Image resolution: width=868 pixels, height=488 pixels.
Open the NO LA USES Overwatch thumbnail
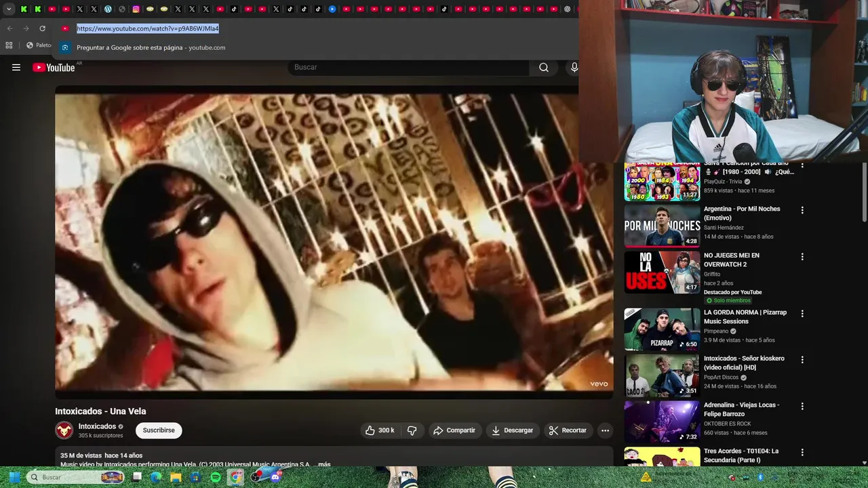click(662, 272)
